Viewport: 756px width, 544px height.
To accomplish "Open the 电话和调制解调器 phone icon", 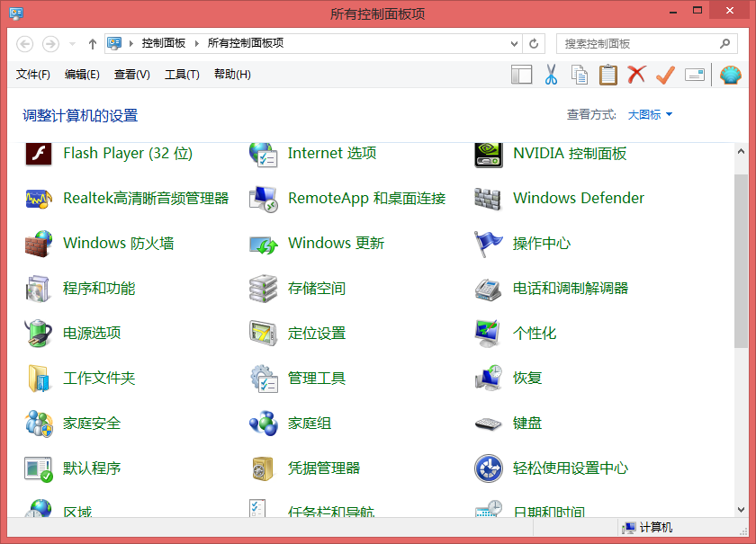I will pyautogui.click(x=488, y=290).
